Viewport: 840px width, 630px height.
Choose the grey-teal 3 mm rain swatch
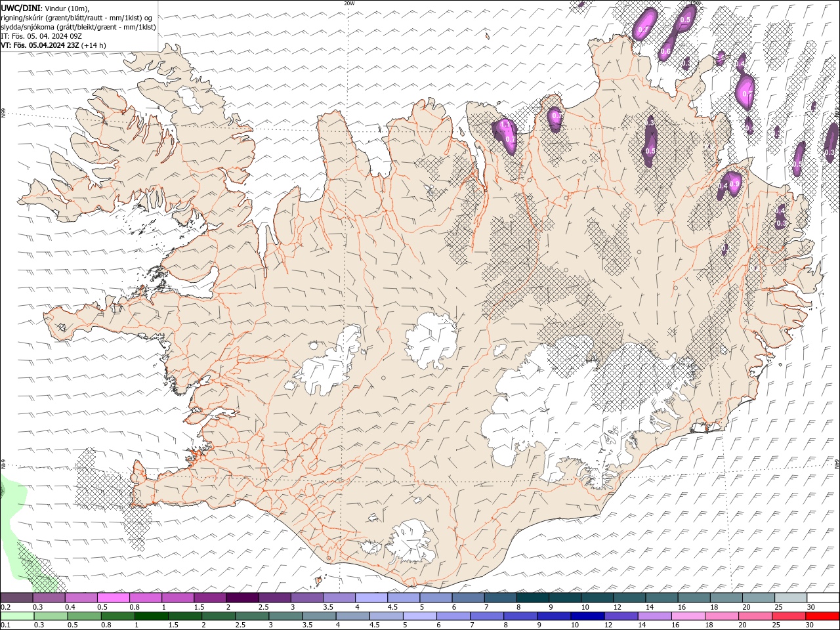[285, 616]
